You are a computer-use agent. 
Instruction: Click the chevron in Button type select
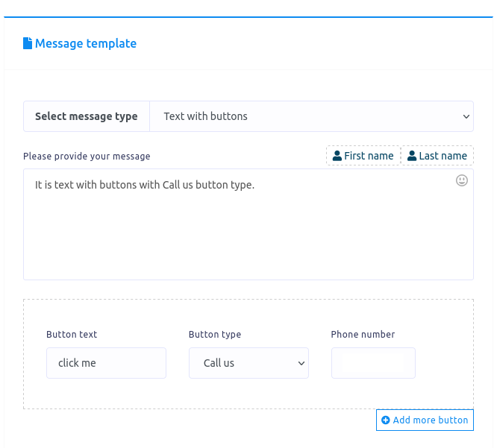point(301,363)
